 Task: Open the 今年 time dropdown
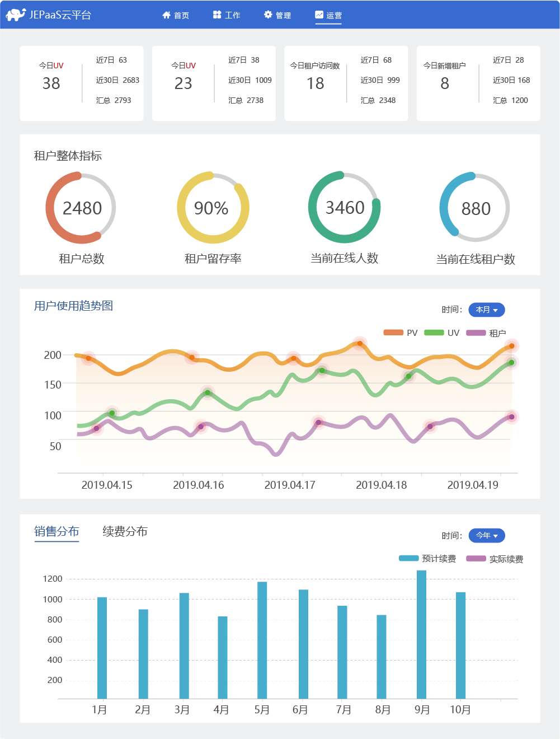click(487, 536)
